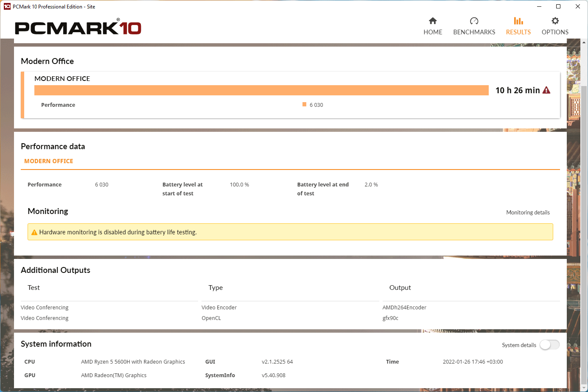Minimize the PCMark 10 window
Viewport: 588px width, 392px height.
(539, 6)
